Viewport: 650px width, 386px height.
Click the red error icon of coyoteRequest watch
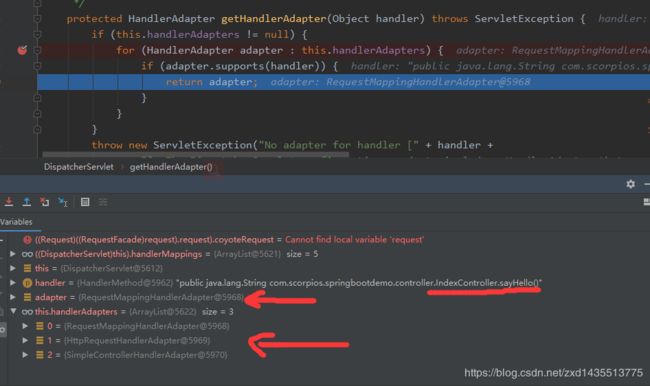[27, 240]
